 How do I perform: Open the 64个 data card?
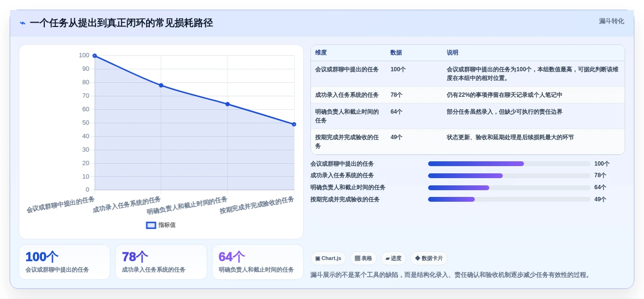(x=258, y=262)
